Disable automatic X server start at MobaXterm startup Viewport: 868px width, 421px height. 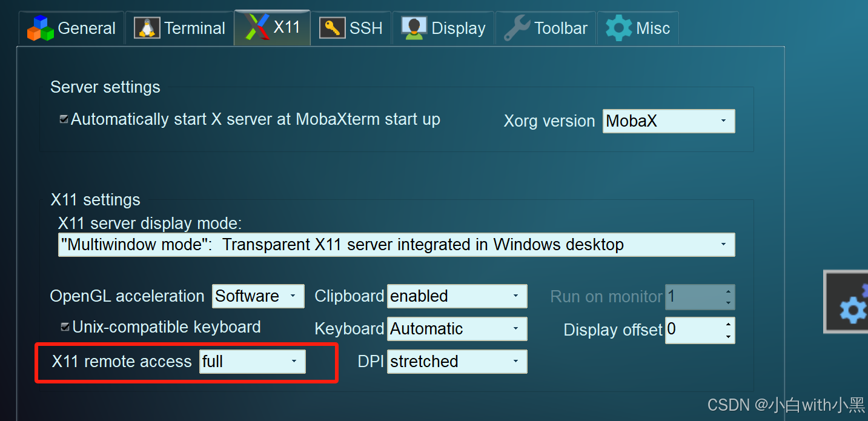click(x=64, y=119)
